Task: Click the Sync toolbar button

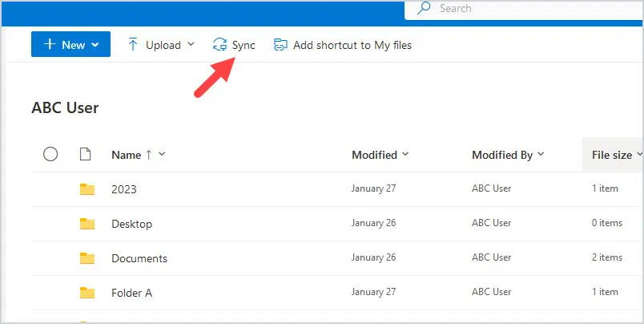Action: (x=234, y=45)
